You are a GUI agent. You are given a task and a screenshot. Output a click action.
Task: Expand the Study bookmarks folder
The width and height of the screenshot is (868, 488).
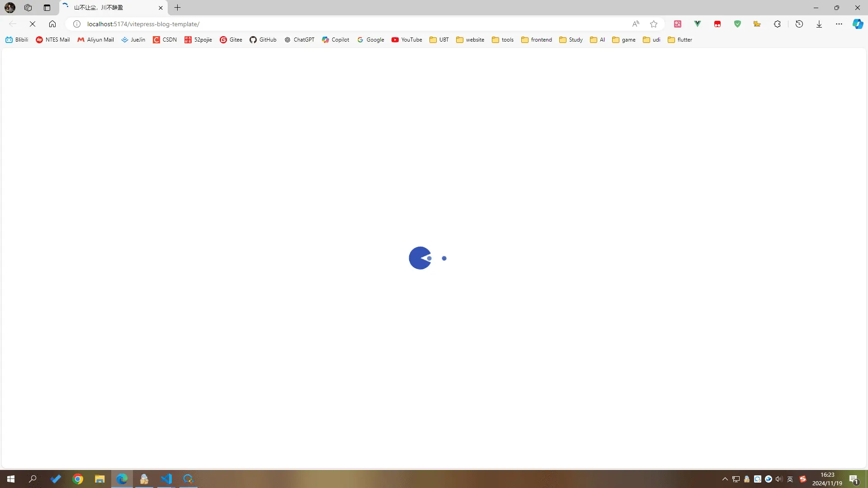571,40
